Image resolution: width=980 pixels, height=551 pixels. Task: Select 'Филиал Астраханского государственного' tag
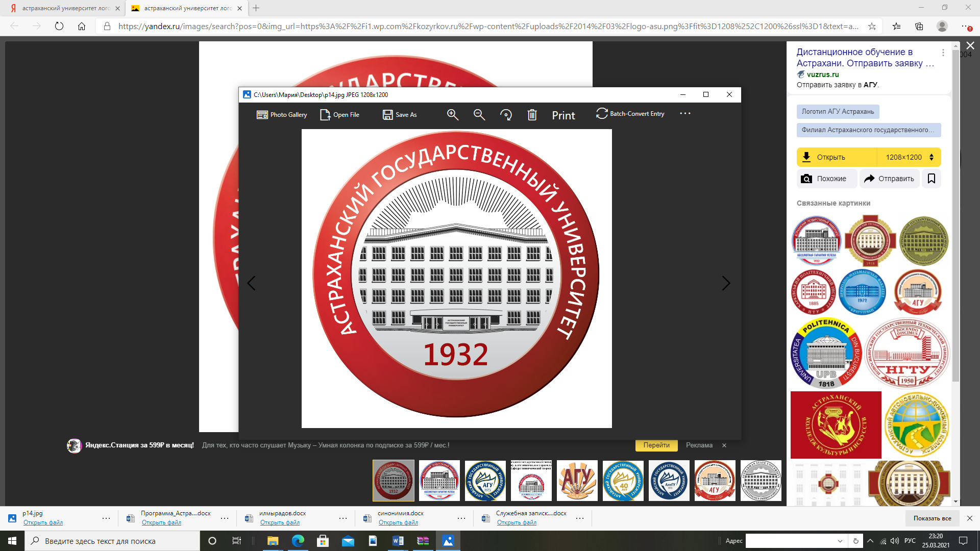click(868, 130)
